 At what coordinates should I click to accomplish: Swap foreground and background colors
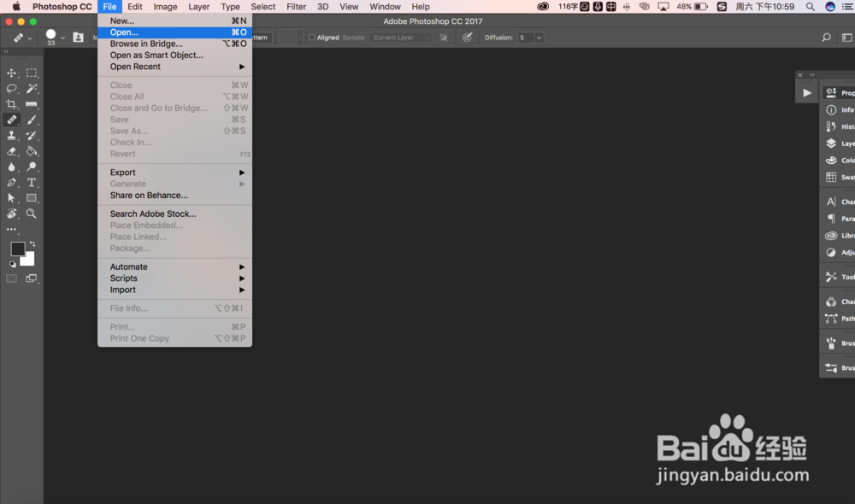tap(32, 244)
